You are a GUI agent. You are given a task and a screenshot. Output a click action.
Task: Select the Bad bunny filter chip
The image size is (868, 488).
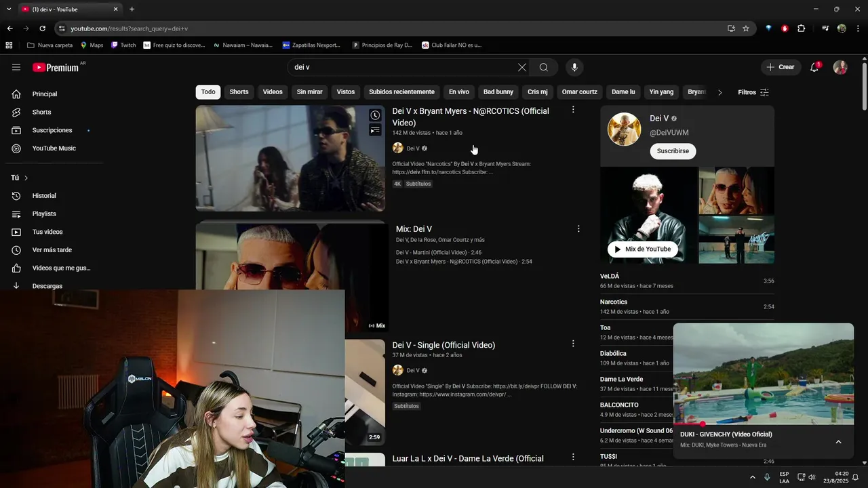498,92
